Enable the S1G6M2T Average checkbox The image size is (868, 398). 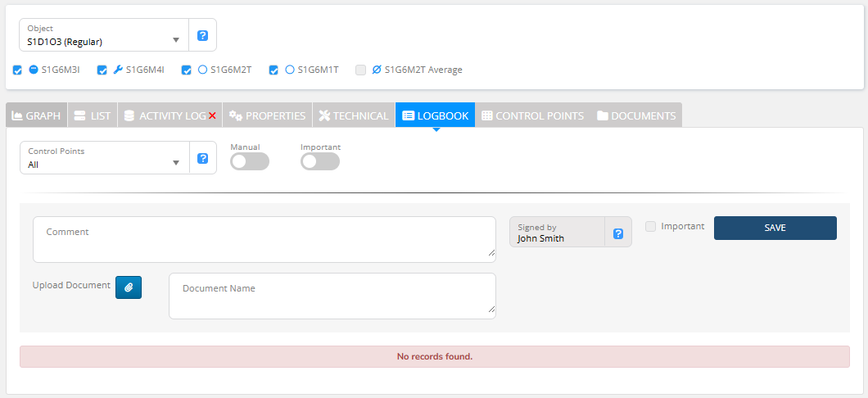pyautogui.click(x=360, y=70)
